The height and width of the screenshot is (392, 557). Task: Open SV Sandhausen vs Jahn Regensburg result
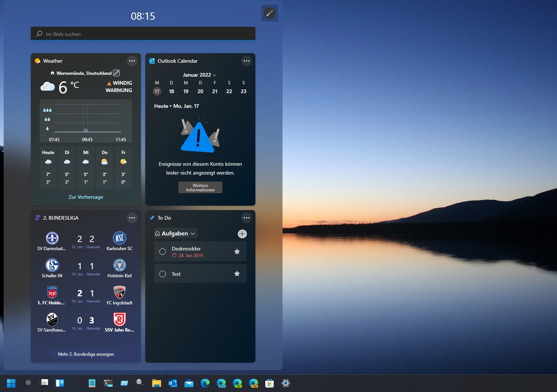86,323
